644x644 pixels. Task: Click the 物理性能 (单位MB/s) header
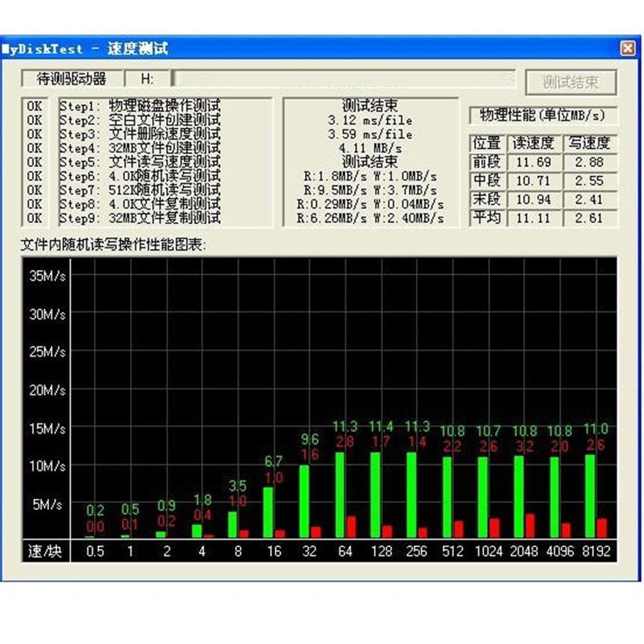542,116
